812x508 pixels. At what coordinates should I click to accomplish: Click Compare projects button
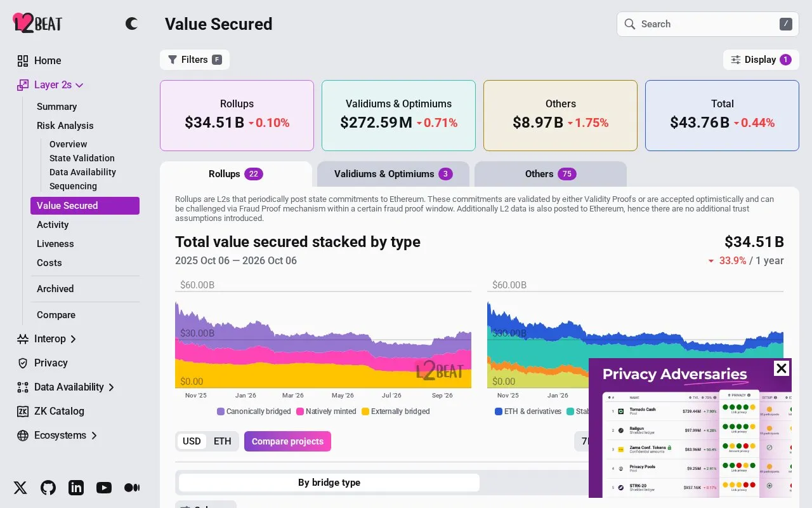287,441
